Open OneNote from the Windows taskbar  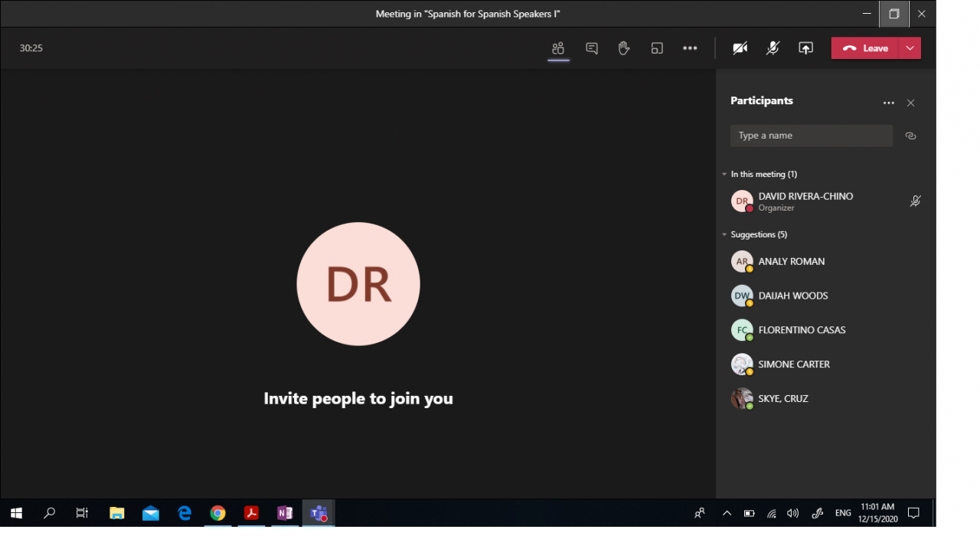click(x=285, y=513)
